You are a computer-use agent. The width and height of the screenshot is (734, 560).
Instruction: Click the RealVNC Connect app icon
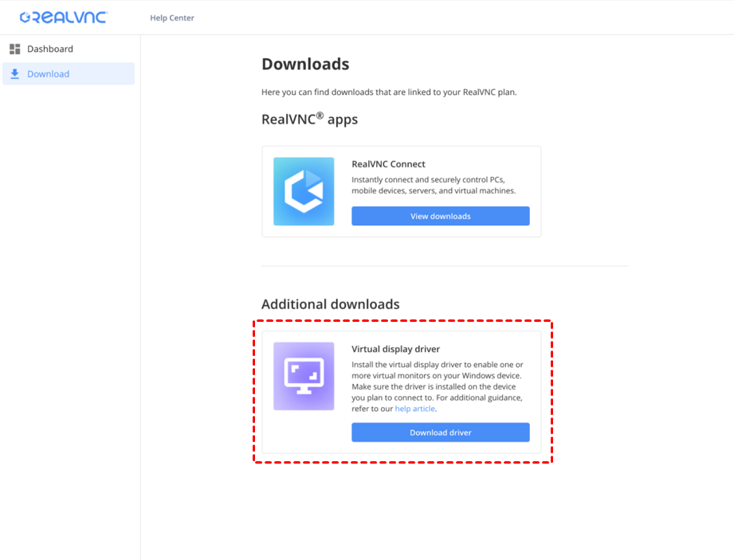(x=304, y=191)
